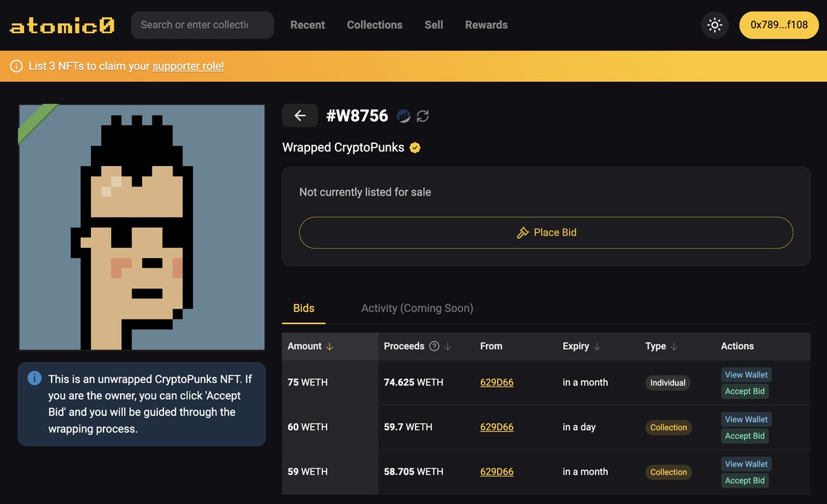Select the Activity (Coming Soon) tab

(416, 308)
